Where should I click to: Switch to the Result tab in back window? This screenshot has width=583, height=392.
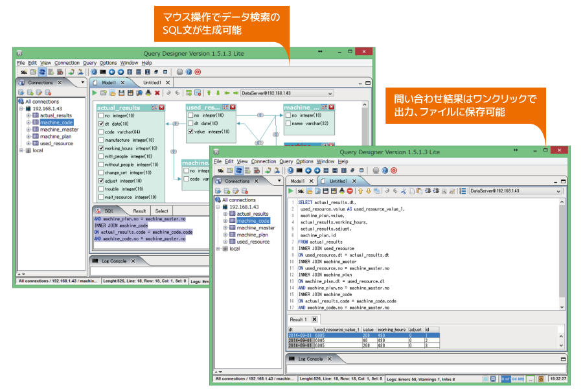coord(139,211)
